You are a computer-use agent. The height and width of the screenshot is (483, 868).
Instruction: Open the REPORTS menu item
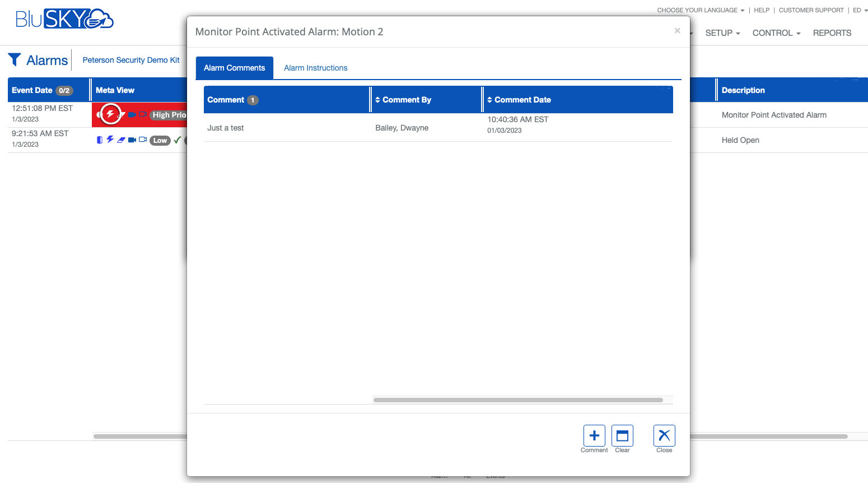[x=832, y=33]
